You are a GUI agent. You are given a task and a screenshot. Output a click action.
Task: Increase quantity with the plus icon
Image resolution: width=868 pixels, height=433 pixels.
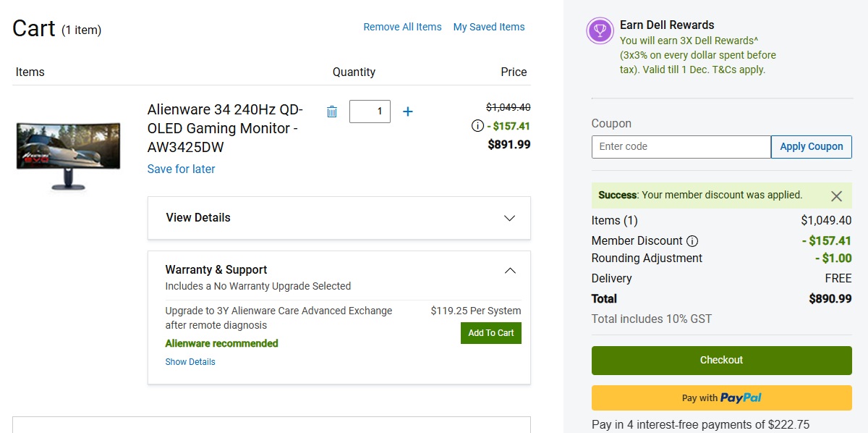408,112
